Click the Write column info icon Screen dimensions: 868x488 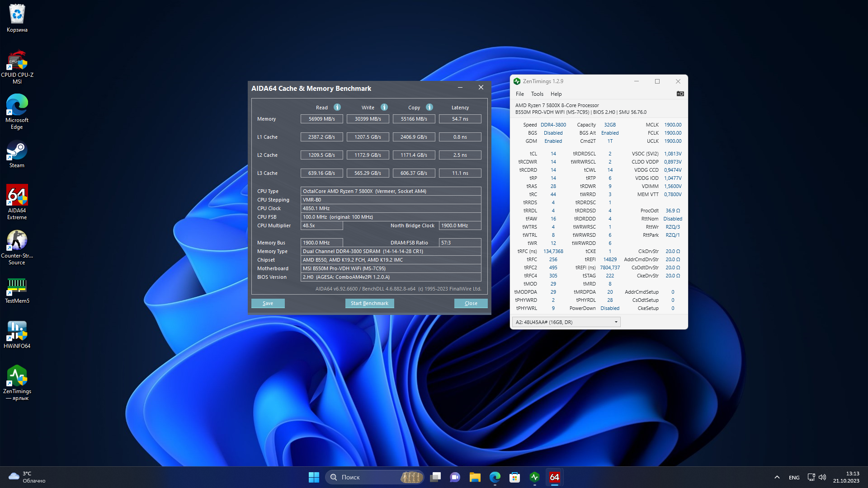point(384,107)
